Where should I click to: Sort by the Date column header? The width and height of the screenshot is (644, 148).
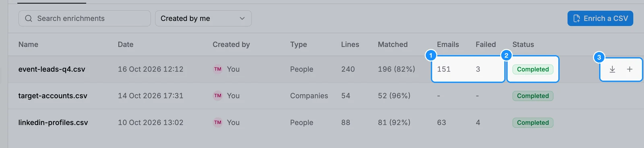coord(126,44)
